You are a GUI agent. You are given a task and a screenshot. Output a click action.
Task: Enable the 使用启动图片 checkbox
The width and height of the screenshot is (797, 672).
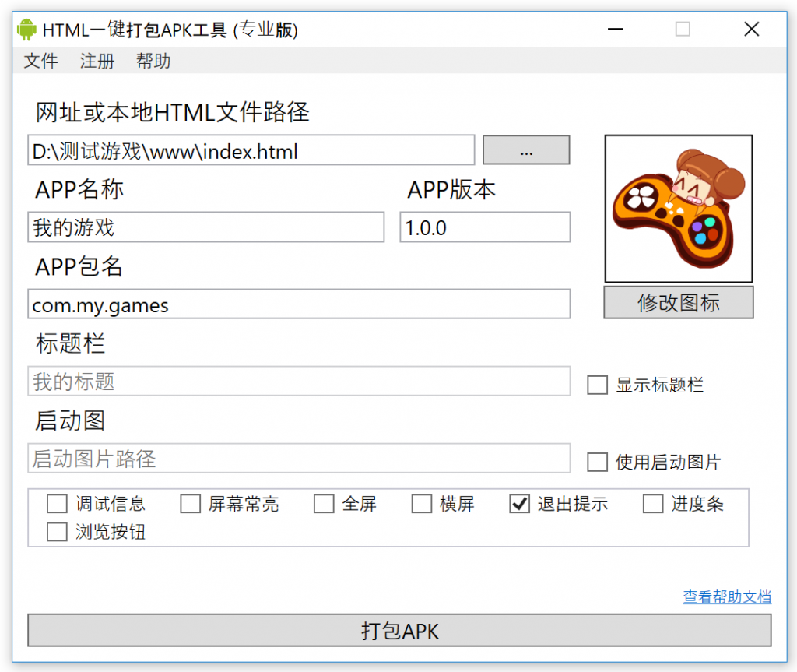597,463
